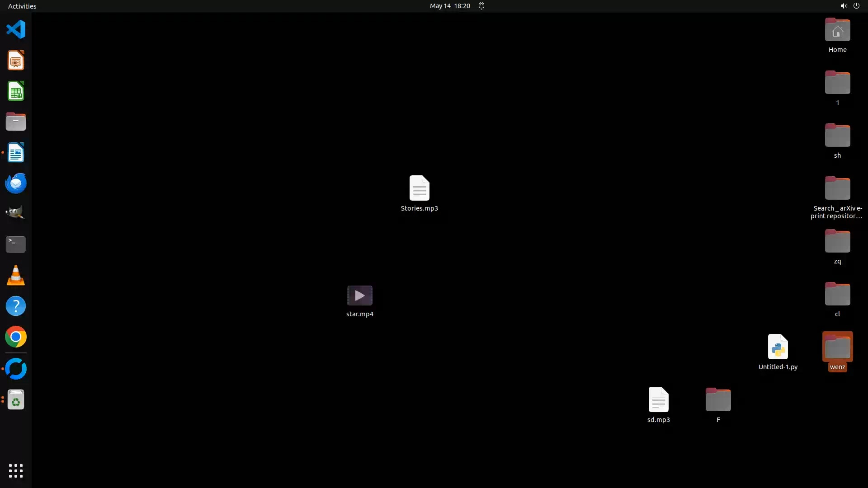Launch LibreOffice Impress from dock

click(x=16, y=61)
